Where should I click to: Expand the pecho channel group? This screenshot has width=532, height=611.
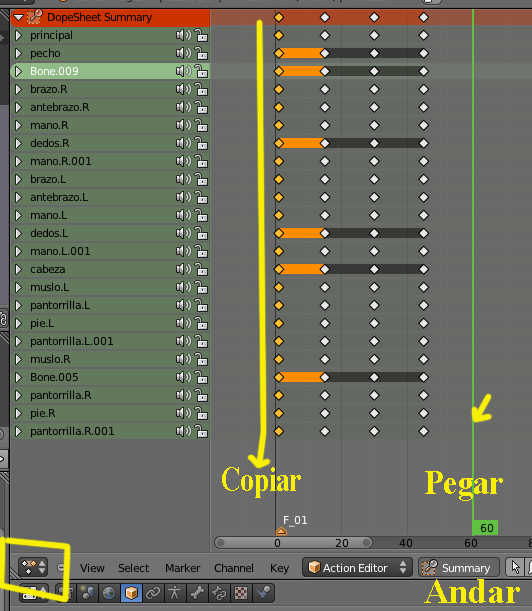18,53
